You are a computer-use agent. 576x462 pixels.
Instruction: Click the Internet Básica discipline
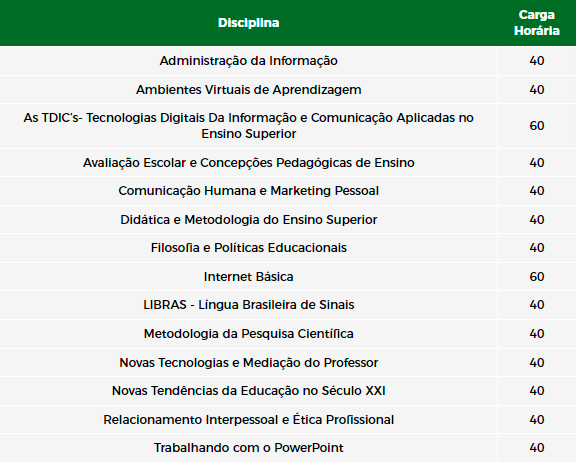click(x=249, y=277)
